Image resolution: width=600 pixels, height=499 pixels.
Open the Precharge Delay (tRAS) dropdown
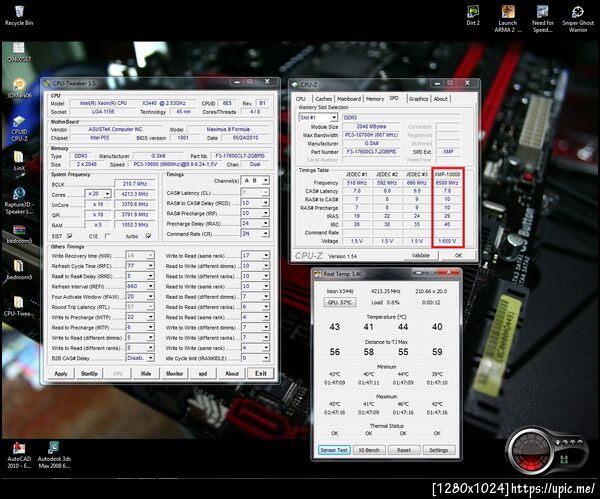tap(256, 223)
